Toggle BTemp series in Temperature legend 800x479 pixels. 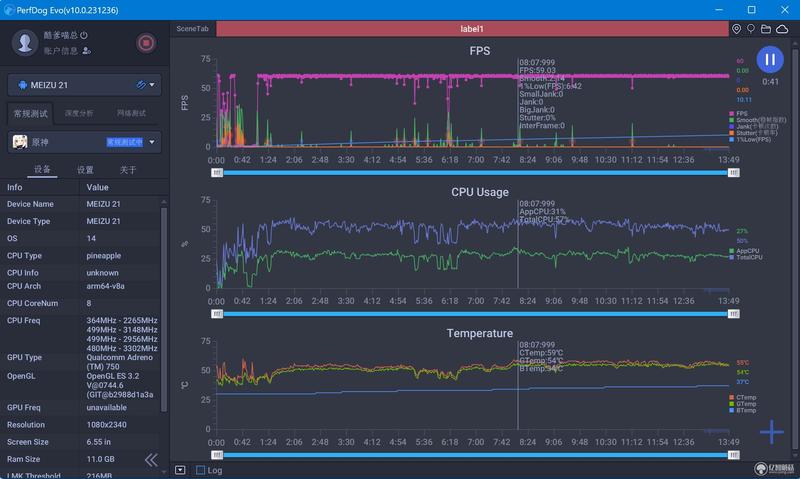[x=743, y=410]
